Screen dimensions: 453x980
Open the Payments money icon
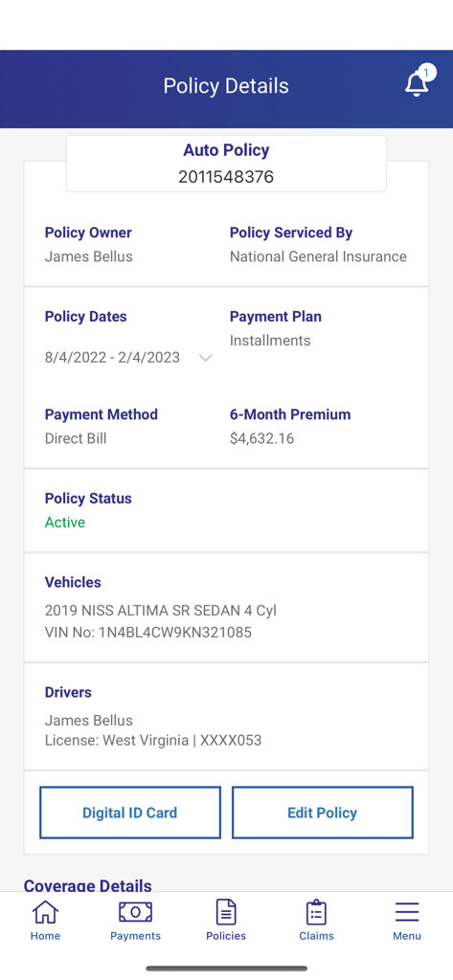pos(135,912)
